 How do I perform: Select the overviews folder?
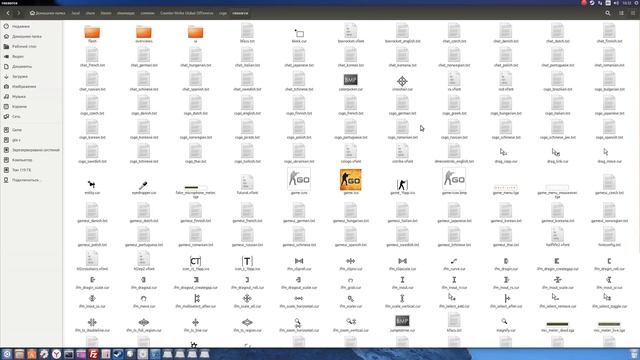click(x=144, y=33)
